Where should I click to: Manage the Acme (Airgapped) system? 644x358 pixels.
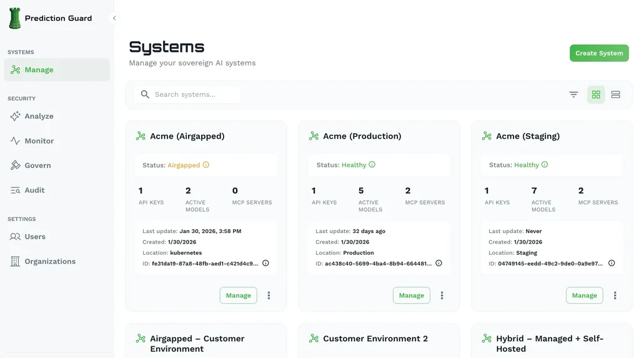[238, 295]
